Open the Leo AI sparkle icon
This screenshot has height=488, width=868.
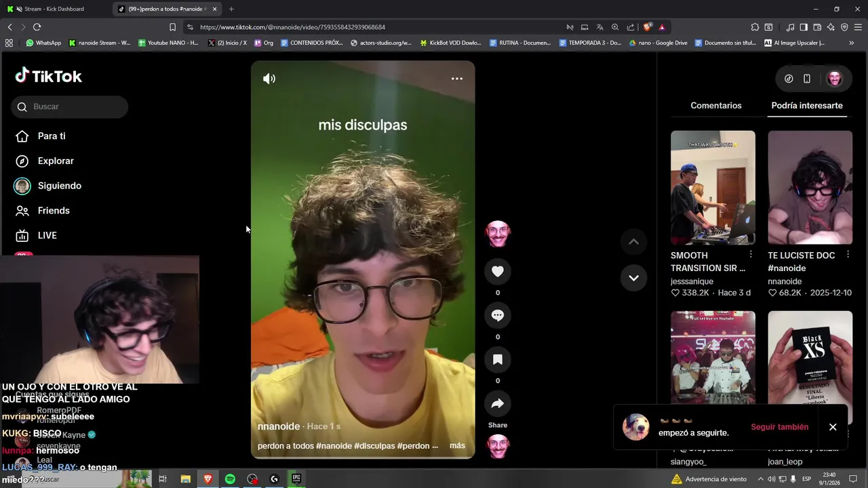point(831,27)
